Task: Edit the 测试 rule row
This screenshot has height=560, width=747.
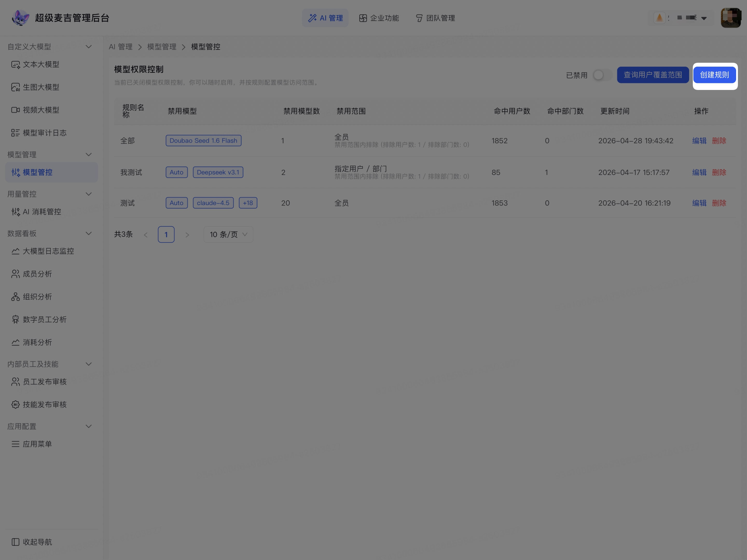Action: (x=699, y=203)
